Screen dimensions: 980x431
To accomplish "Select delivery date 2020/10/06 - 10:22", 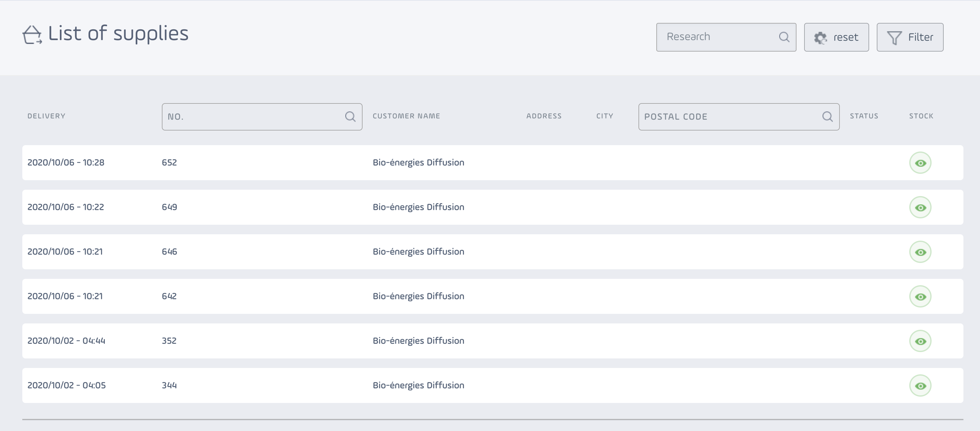I will coord(66,207).
